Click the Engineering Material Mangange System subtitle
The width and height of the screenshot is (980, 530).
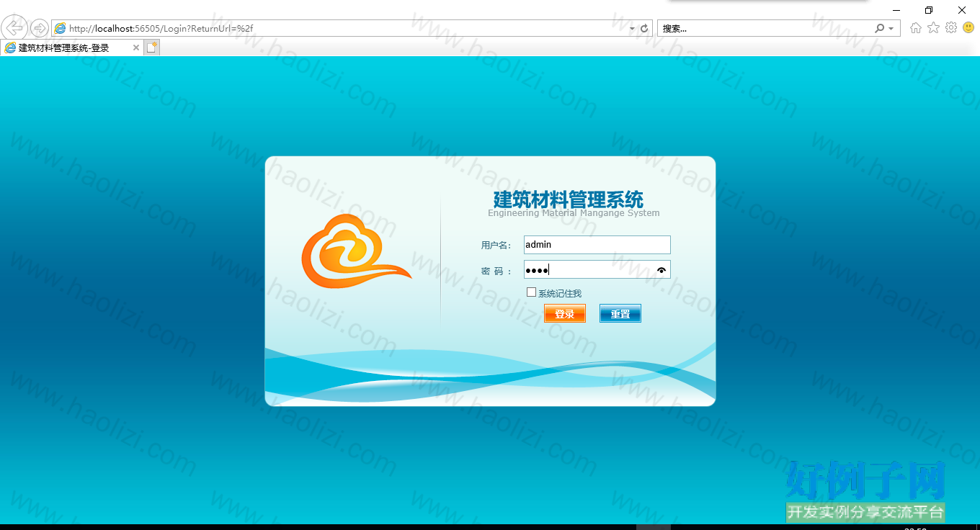click(x=574, y=213)
